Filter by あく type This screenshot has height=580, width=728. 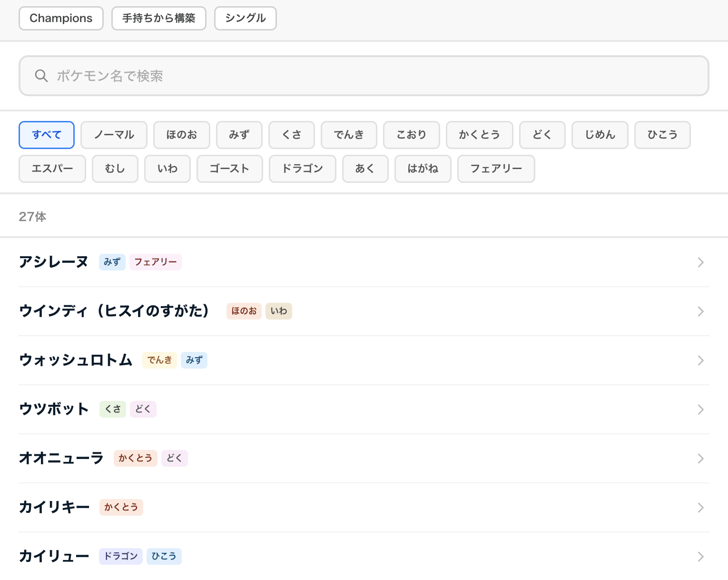(365, 169)
